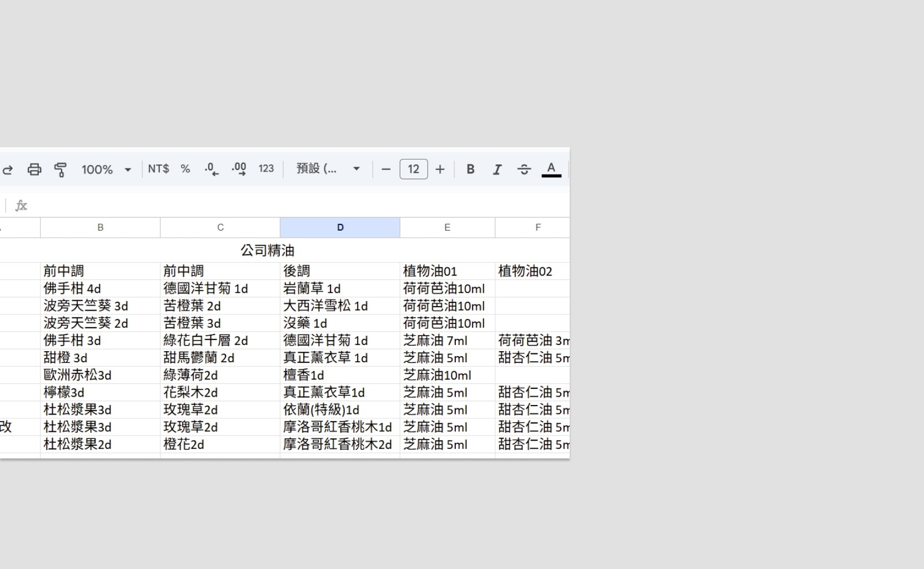
Task: Click cell 德國洋甘菊 1d in column D
Action: point(340,340)
